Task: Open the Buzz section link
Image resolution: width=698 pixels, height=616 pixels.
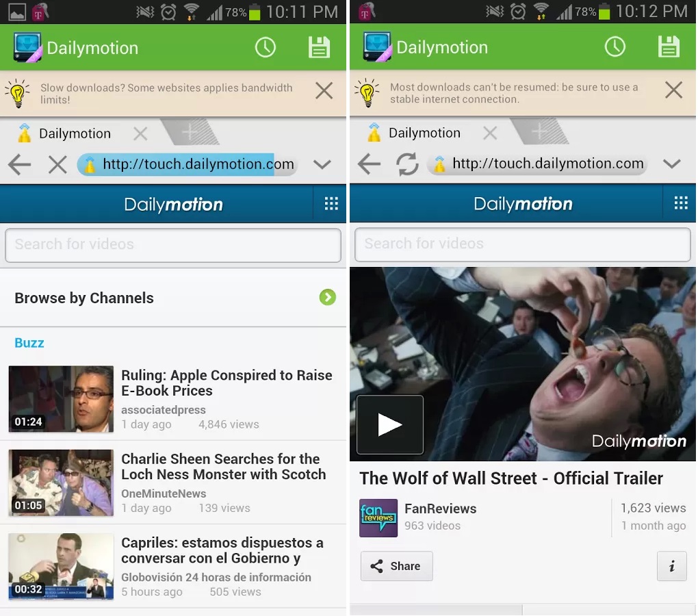Action: [29, 343]
